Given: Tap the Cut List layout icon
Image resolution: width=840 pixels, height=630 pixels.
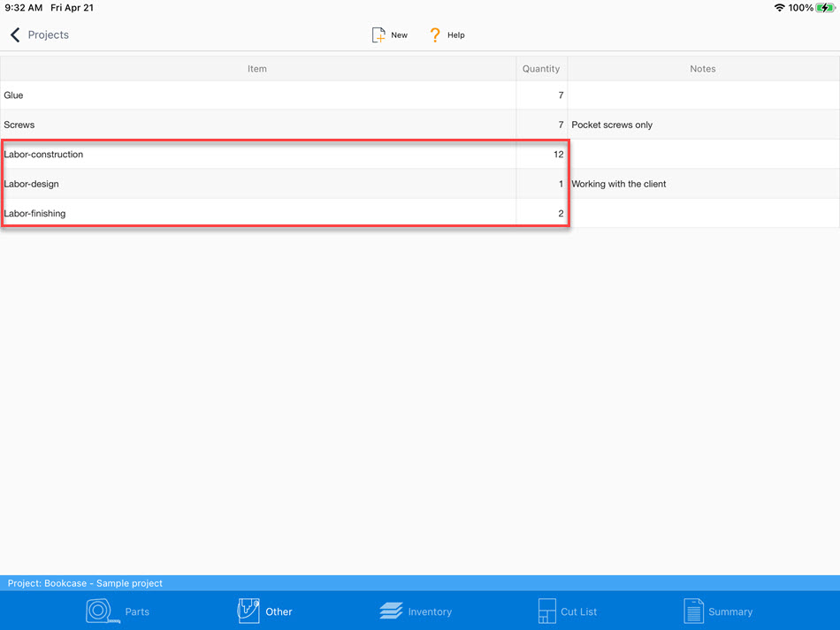Looking at the screenshot, I should click(x=546, y=611).
